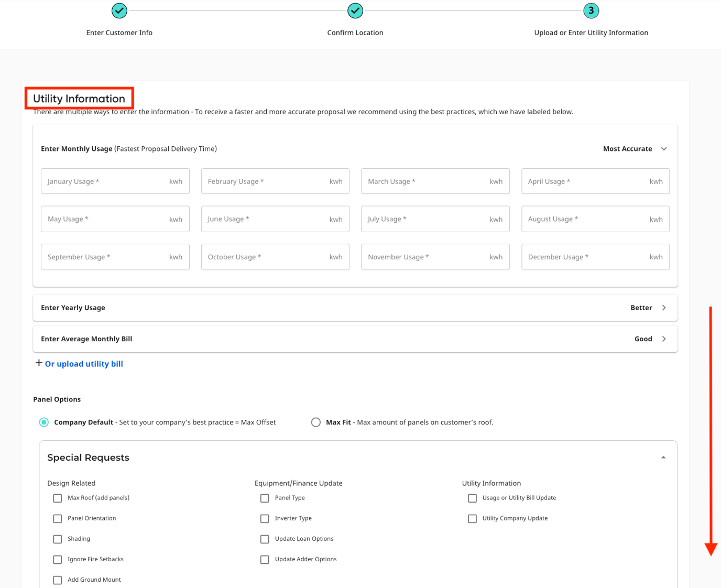Check the Panel Type option

click(265, 498)
